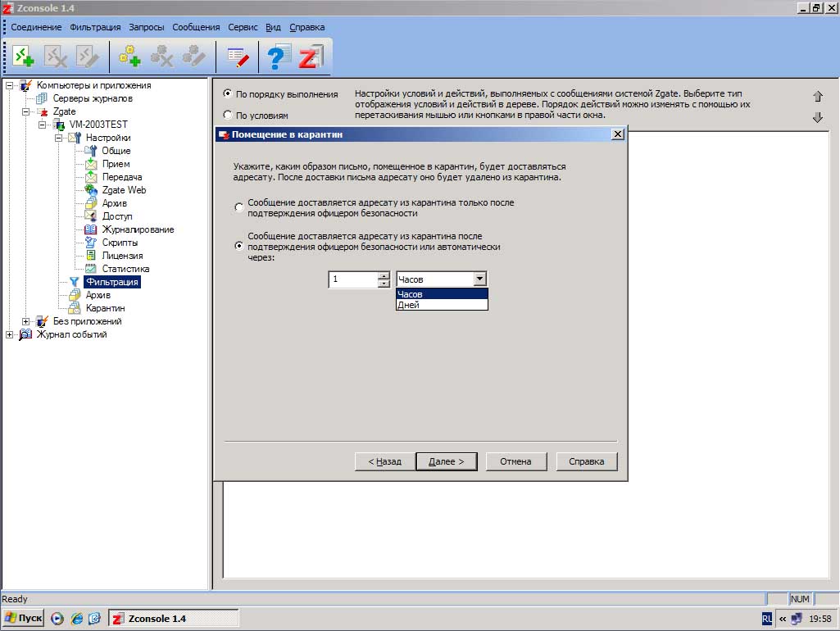Viewport: 840px width, 631px height.
Task: Open Internet Explorer from quick launch
Action: (77, 619)
